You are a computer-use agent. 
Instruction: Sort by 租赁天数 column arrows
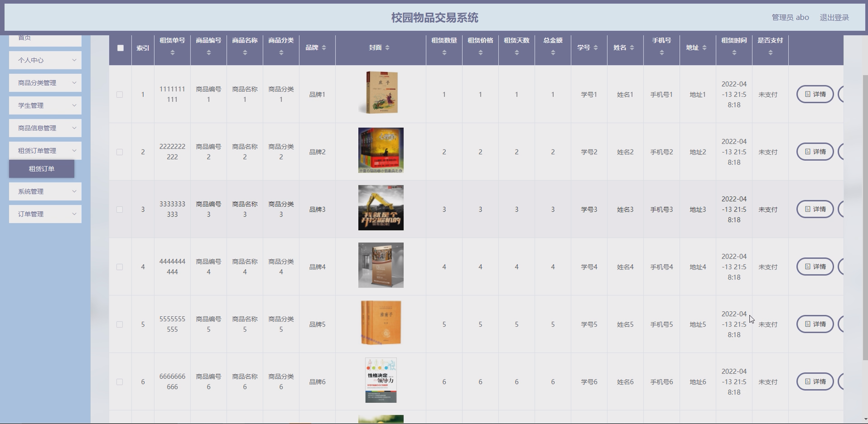pyautogui.click(x=517, y=53)
